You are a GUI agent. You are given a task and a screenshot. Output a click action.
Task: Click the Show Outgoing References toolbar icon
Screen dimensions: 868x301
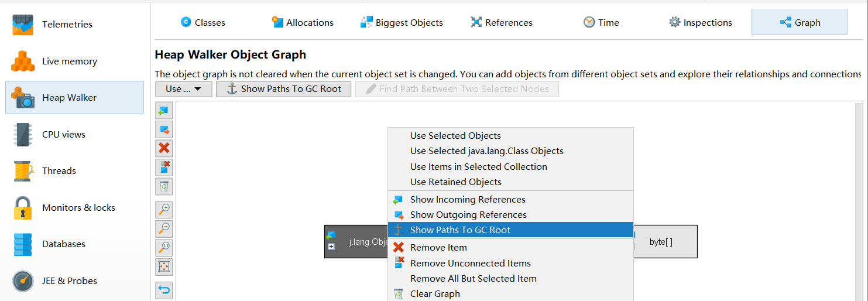[164, 129]
